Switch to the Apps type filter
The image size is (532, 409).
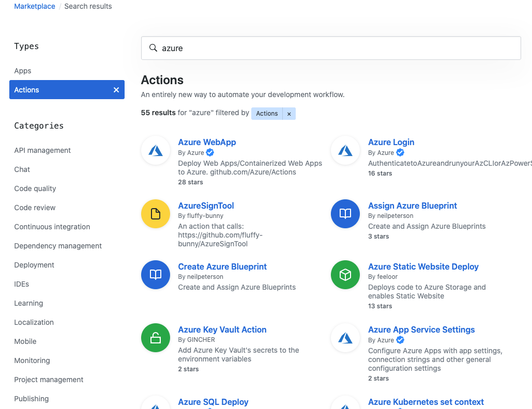point(23,71)
